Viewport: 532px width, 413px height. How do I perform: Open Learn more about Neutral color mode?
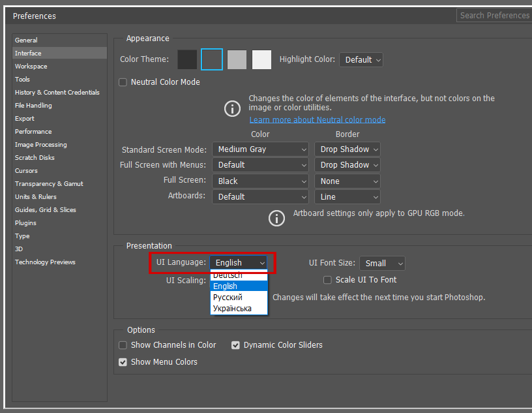point(318,119)
